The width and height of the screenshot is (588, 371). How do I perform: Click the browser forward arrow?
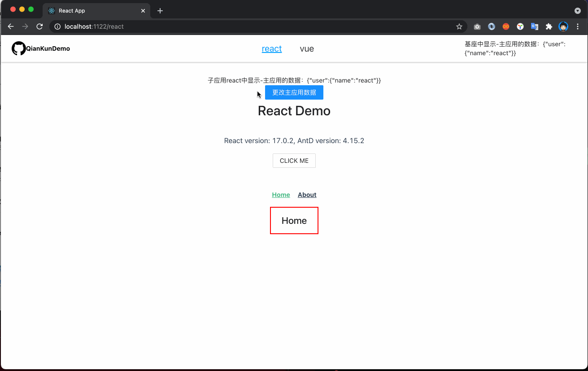[x=25, y=26]
